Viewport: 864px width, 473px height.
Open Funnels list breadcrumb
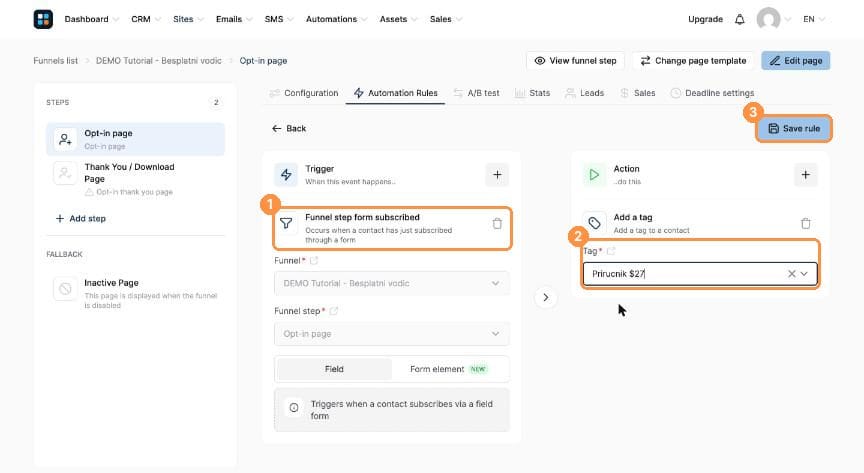point(56,61)
